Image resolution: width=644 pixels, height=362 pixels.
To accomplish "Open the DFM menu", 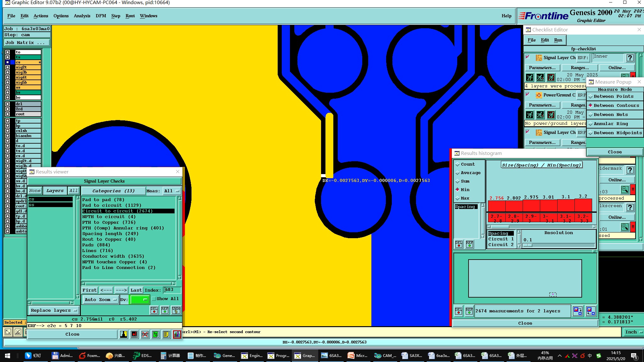I will [101, 16].
